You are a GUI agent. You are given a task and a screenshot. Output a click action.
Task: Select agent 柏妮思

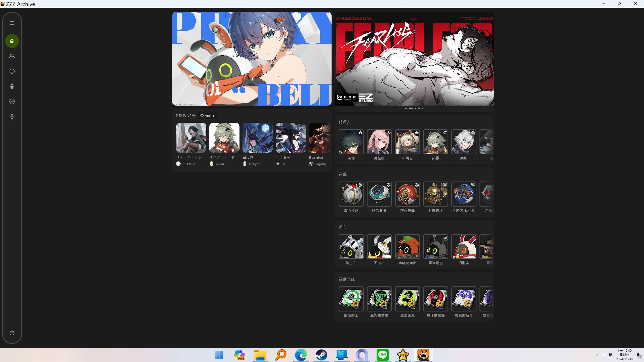(x=408, y=142)
